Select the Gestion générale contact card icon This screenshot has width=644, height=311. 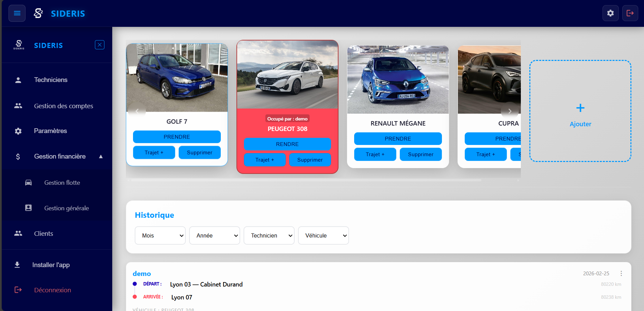(x=28, y=208)
